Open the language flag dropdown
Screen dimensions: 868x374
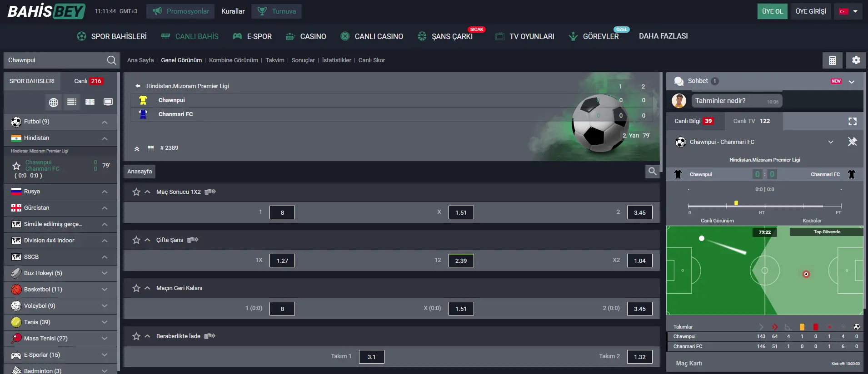coord(848,11)
